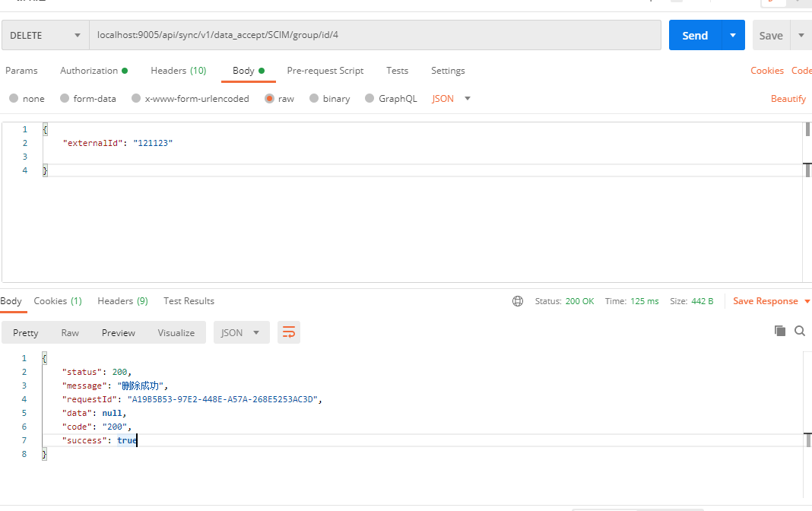Image resolution: width=812 pixels, height=511 pixels.
Task: Expand the Save Response dropdown
Action: (x=807, y=301)
